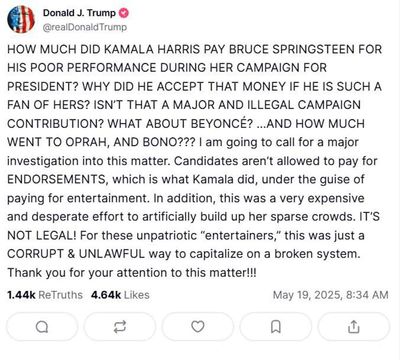Click the phrase CORRUPT & UNLAWFUL in the post
The width and height of the screenshot is (400, 360).
click(76, 254)
